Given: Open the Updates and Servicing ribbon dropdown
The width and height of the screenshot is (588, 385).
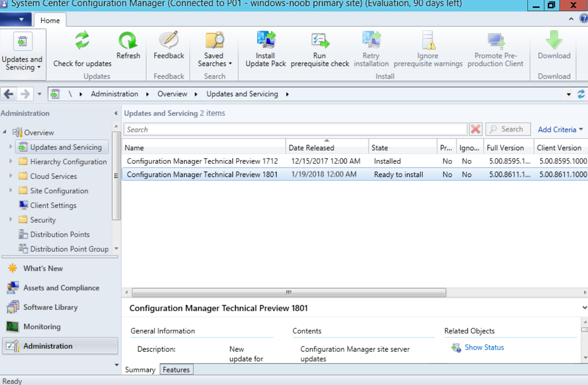Looking at the screenshot, I should click(22, 54).
